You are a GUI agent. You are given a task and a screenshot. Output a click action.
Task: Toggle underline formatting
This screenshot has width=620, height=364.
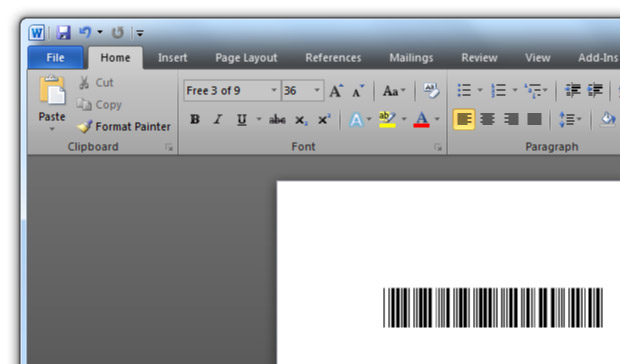(242, 119)
